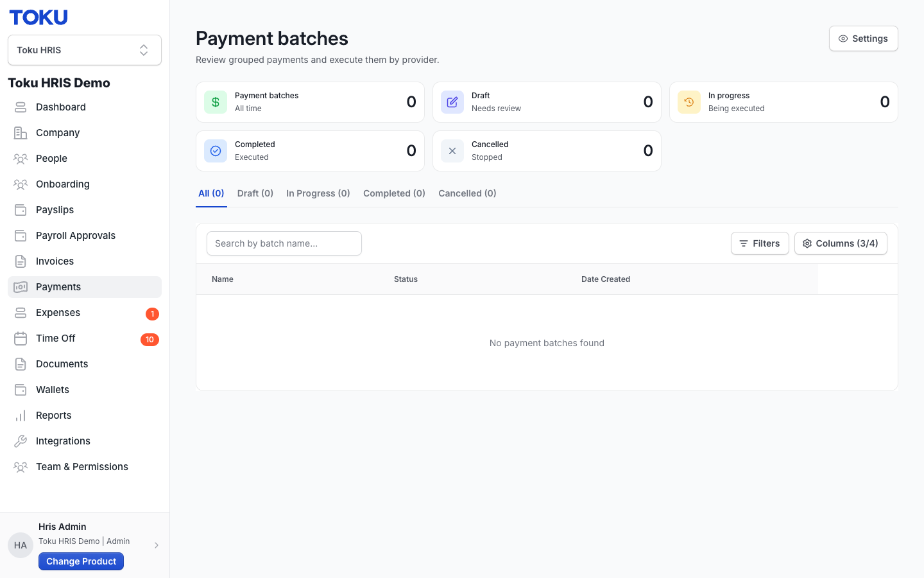
Task: Click the Status column header
Action: coord(406,279)
